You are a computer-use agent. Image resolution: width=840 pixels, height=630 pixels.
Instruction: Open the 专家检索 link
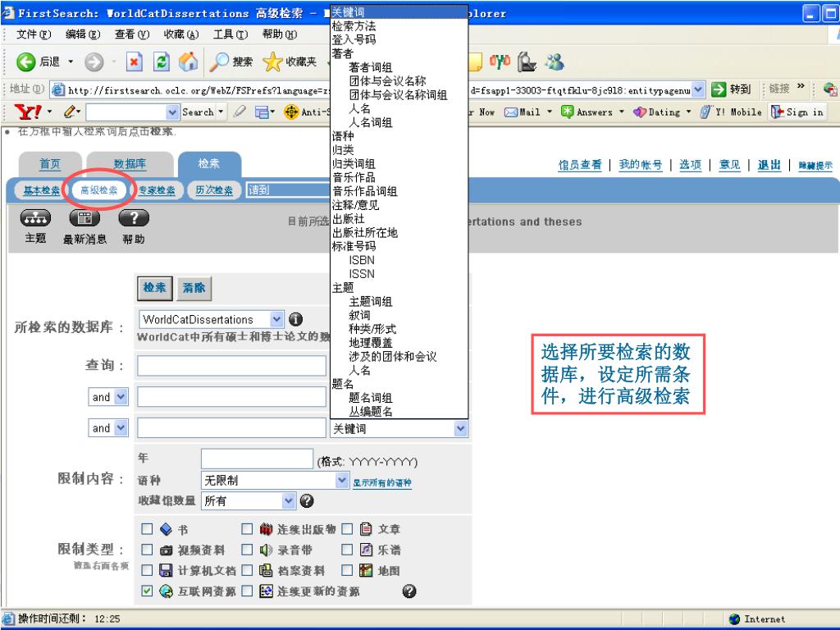(x=157, y=190)
